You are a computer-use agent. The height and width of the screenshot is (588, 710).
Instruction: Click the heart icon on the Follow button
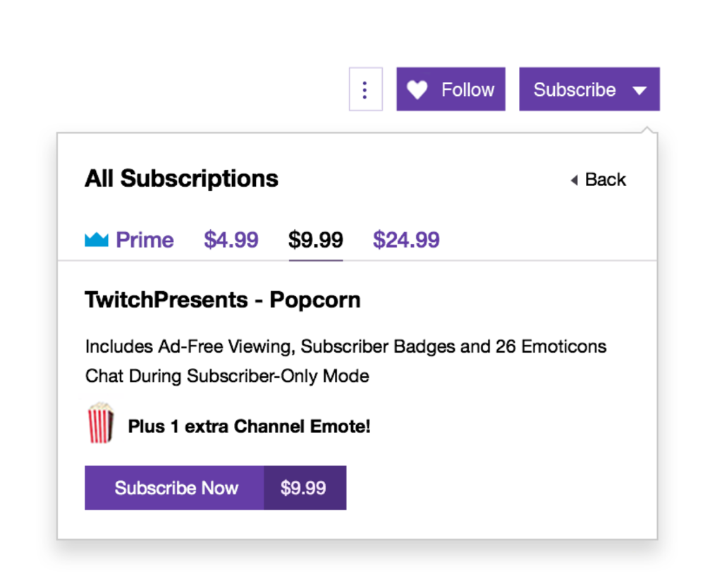tap(417, 90)
